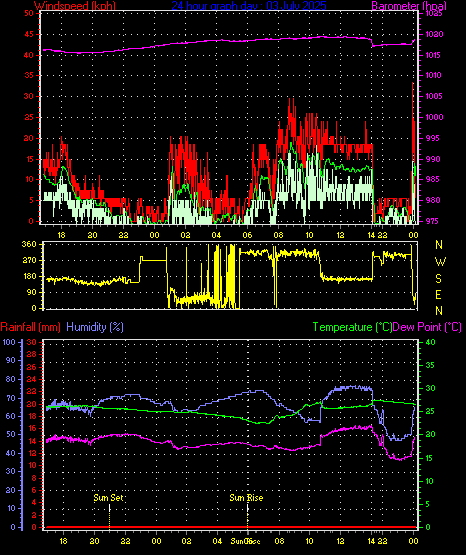
Task: Click the 1020 barometer scale value
Action: pyautogui.click(x=433, y=35)
